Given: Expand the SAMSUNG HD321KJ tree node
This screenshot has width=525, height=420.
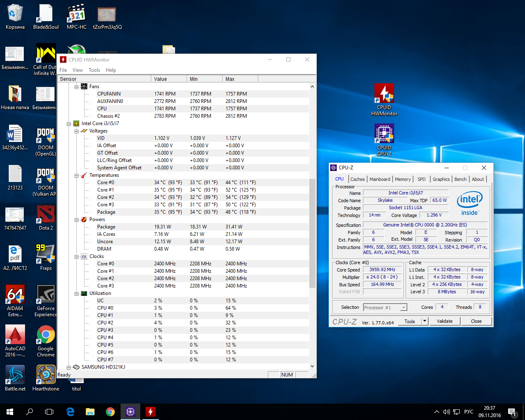Looking at the screenshot, I should tap(69, 367).
